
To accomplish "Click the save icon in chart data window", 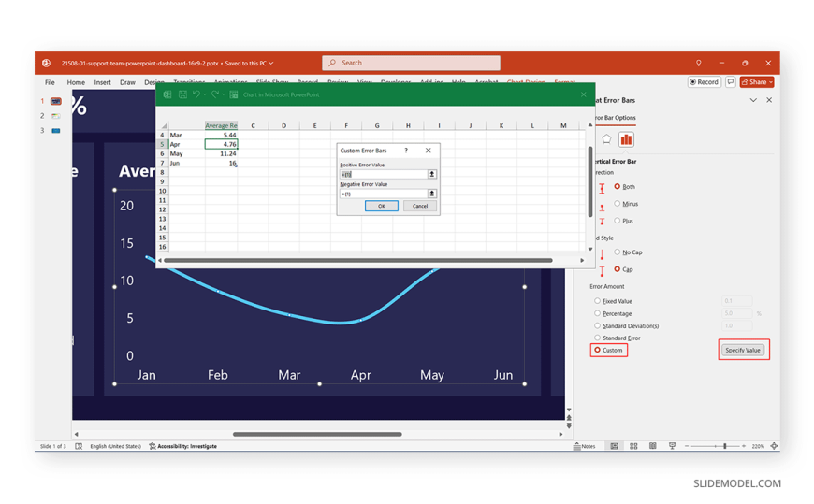I will click(182, 94).
